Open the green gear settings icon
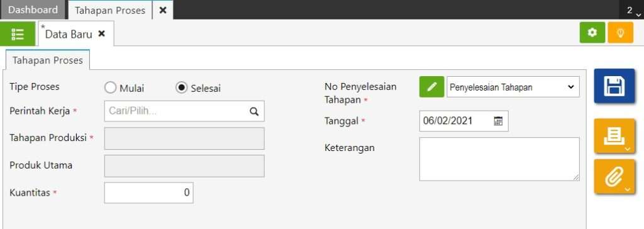The height and width of the screenshot is (229, 644). pyautogui.click(x=592, y=33)
